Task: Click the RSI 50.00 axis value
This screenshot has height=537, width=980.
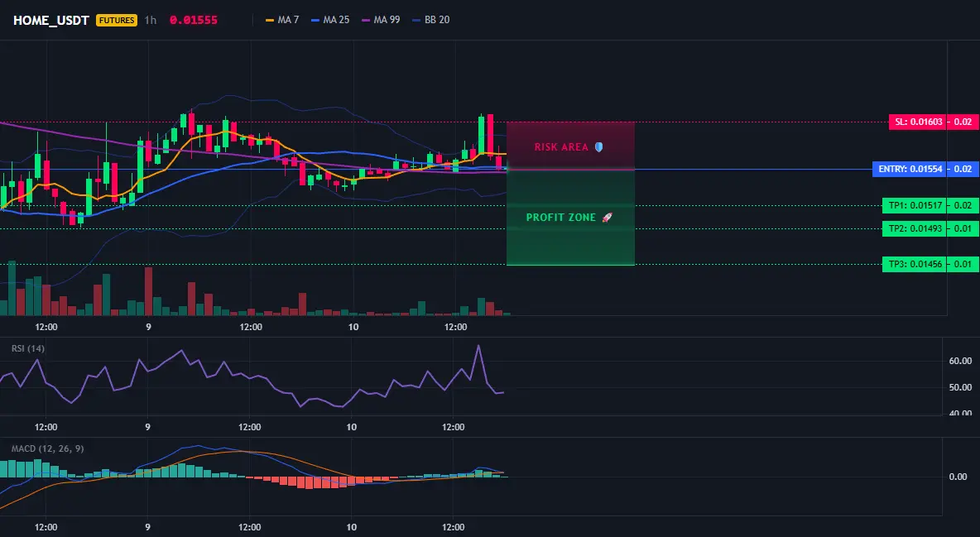Action: pos(960,387)
